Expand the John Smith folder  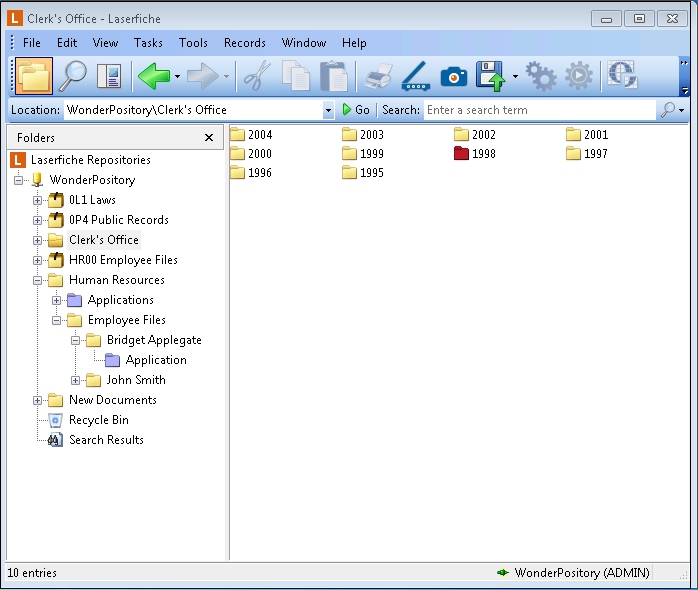[x=76, y=380]
